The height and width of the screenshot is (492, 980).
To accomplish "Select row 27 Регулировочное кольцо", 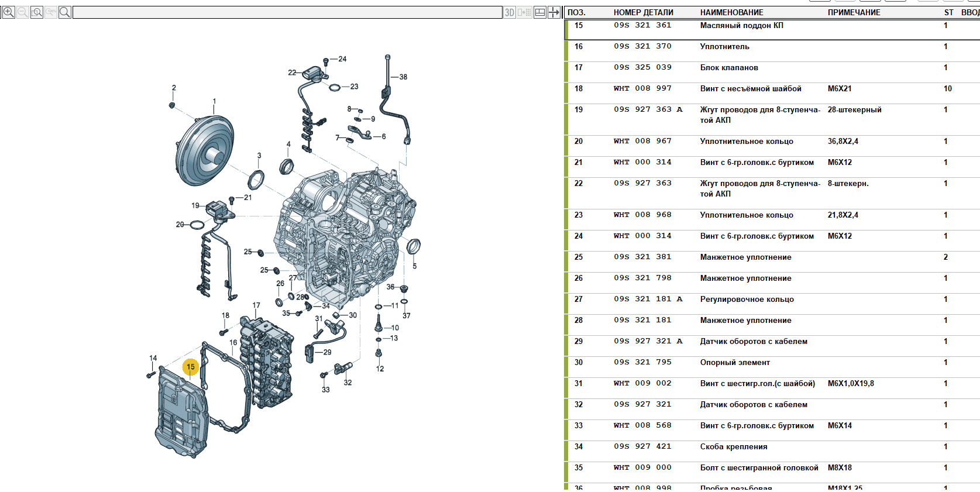I will [747, 300].
